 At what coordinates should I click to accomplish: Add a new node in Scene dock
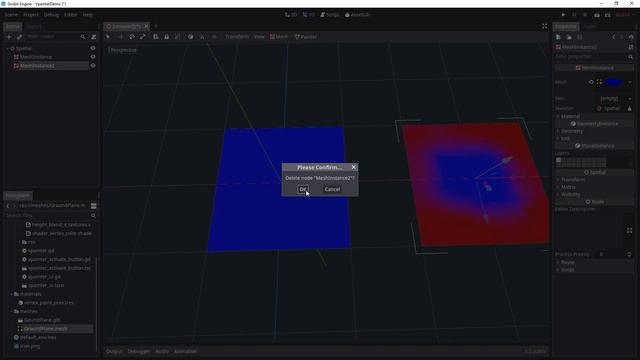click(9, 37)
